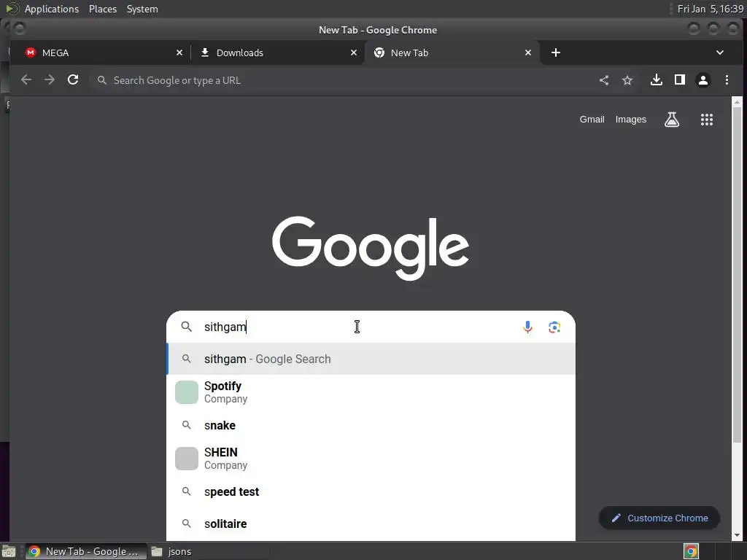
Task: Open the Images link
Action: point(631,120)
